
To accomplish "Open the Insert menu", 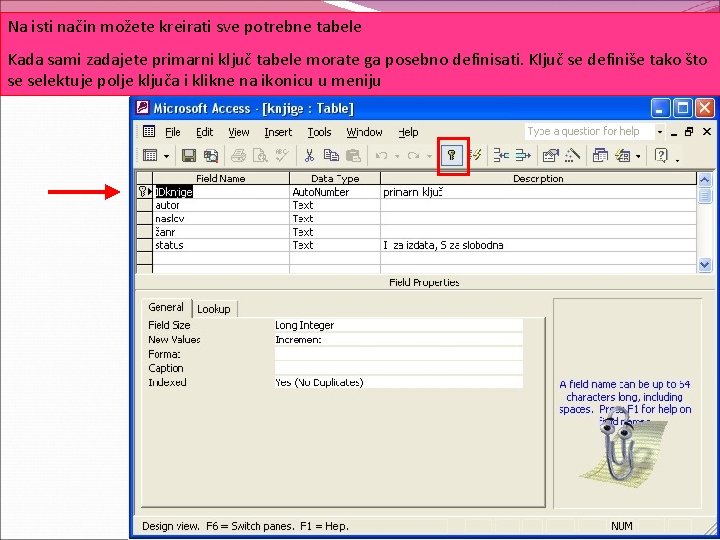I will (278, 132).
